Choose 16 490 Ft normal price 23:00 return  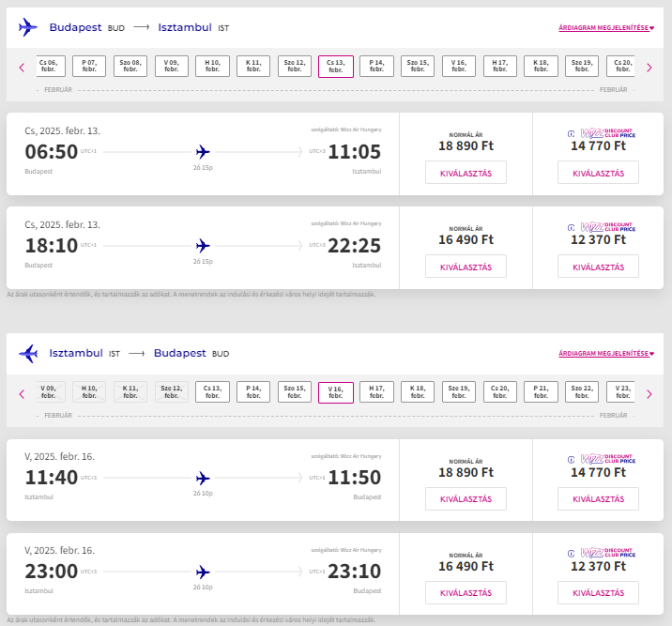pyautogui.click(x=466, y=592)
